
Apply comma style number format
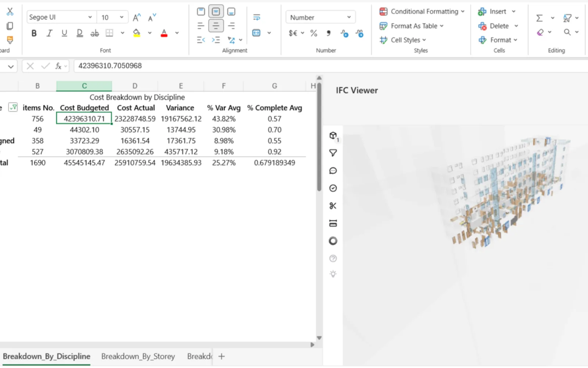pyautogui.click(x=329, y=33)
